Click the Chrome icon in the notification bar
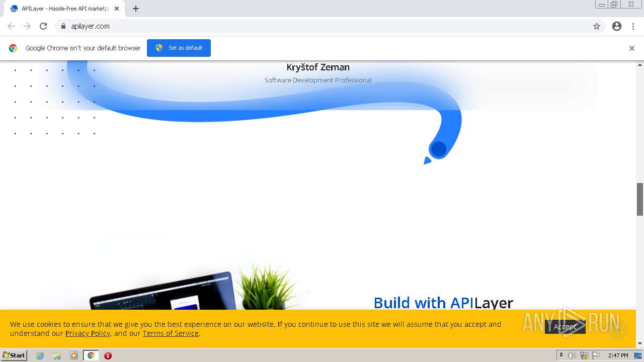This screenshot has width=644, height=362. pos(13,48)
